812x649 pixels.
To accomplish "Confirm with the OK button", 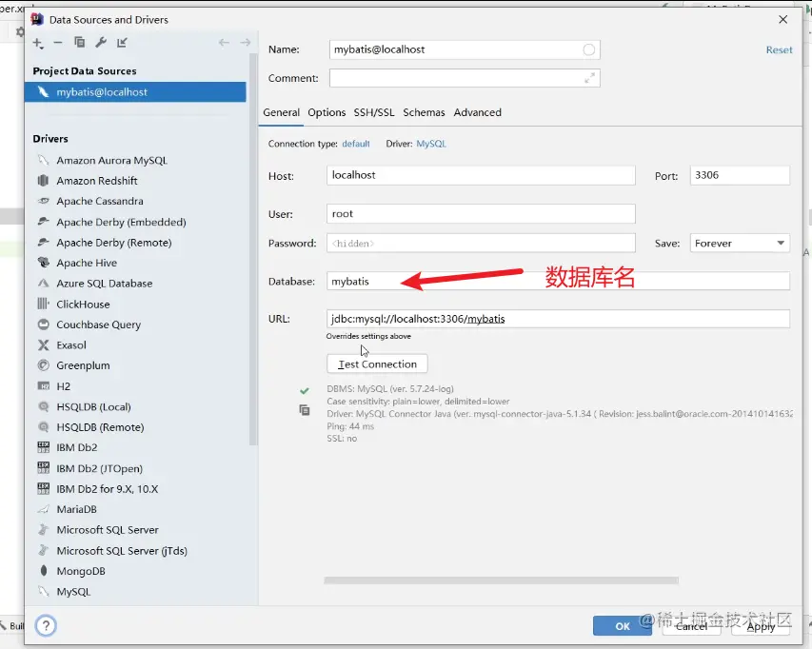I will 623,626.
